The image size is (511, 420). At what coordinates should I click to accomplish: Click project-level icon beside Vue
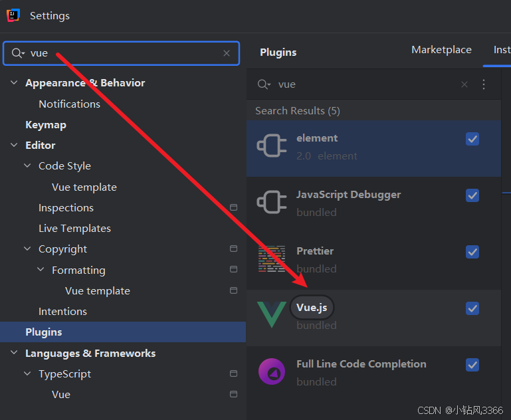tap(233, 394)
